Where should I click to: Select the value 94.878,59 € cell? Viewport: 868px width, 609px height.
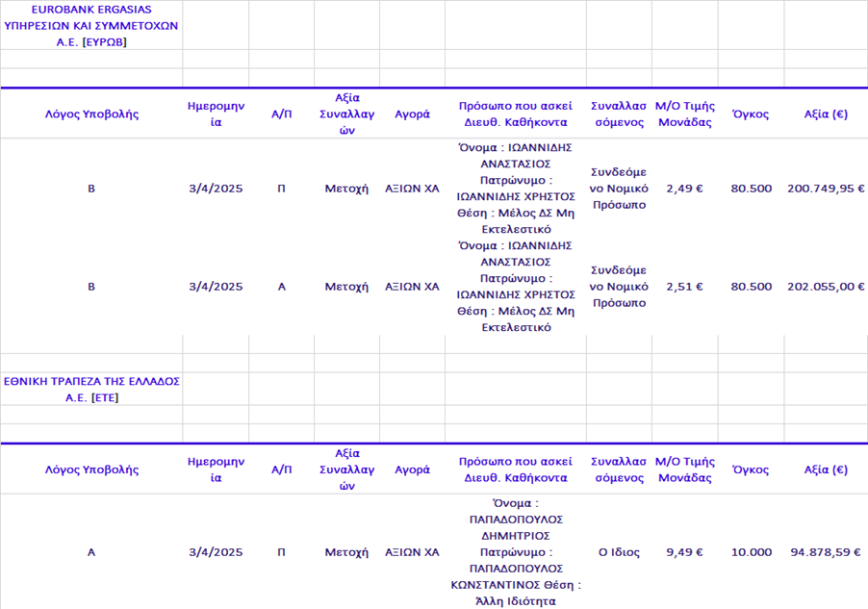(x=826, y=552)
